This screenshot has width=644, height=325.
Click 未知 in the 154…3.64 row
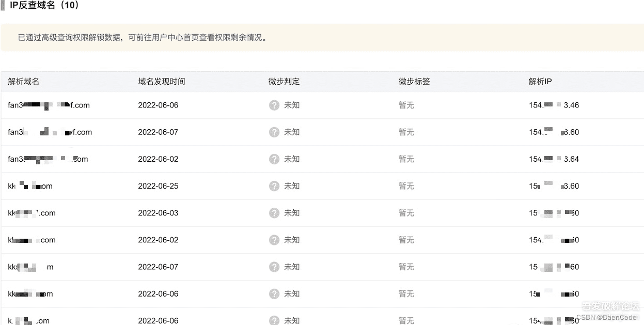[x=292, y=159]
